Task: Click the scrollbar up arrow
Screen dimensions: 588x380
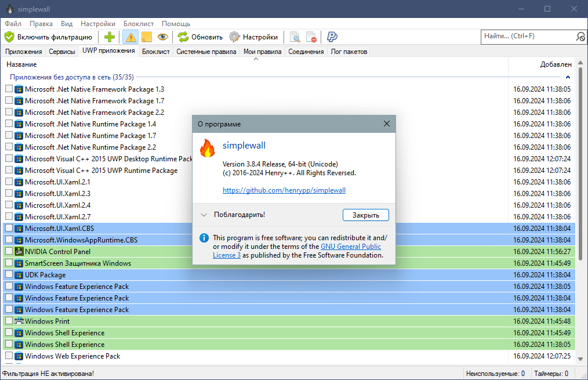Action: [x=580, y=63]
